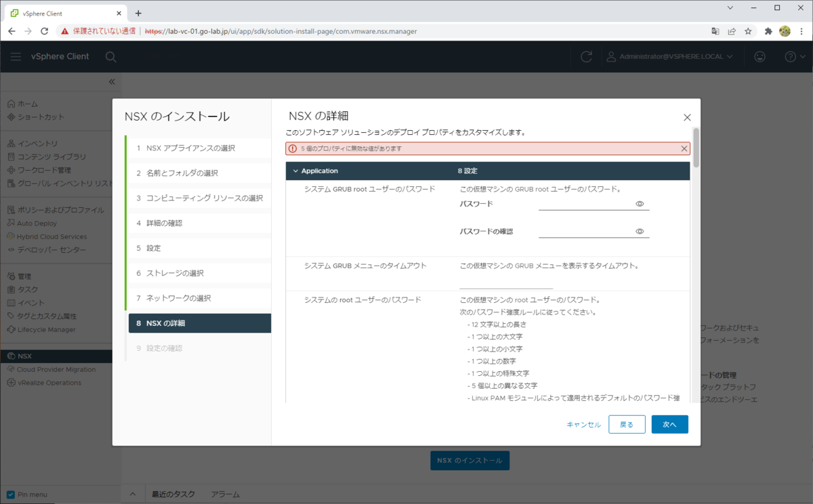
Task: Close the NSX のインストール dialog
Action: (x=687, y=118)
